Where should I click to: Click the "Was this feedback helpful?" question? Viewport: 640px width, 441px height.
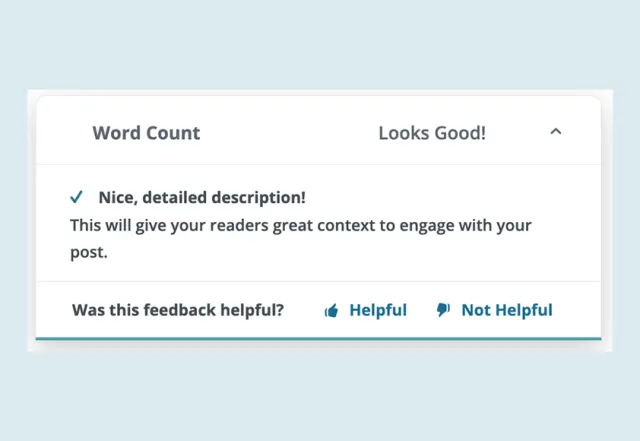[x=178, y=310]
